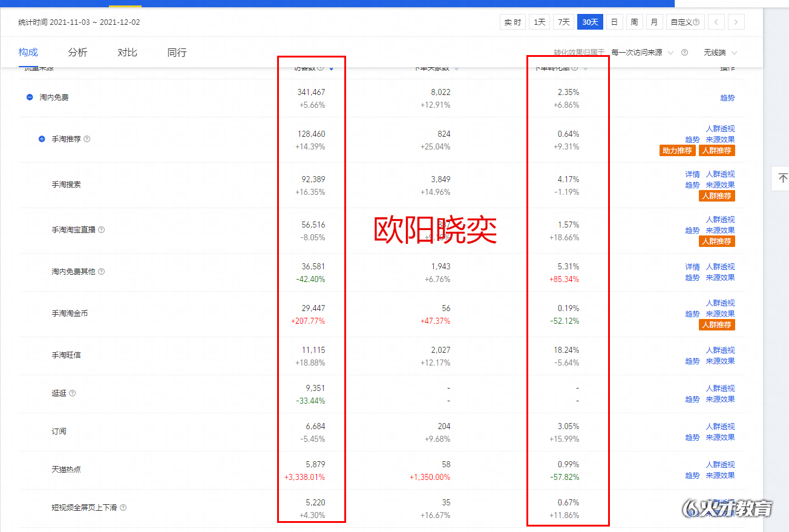Open the 无线端 device dropdown
Screen dimensions: 789x532
pyautogui.click(x=720, y=53)
